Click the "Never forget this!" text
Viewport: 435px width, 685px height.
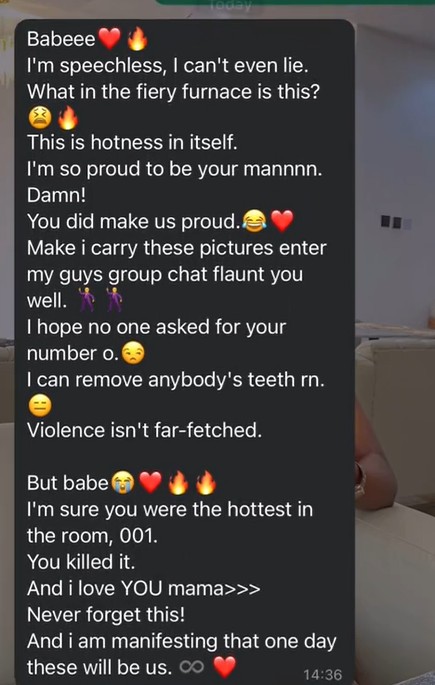click(106, 615)
